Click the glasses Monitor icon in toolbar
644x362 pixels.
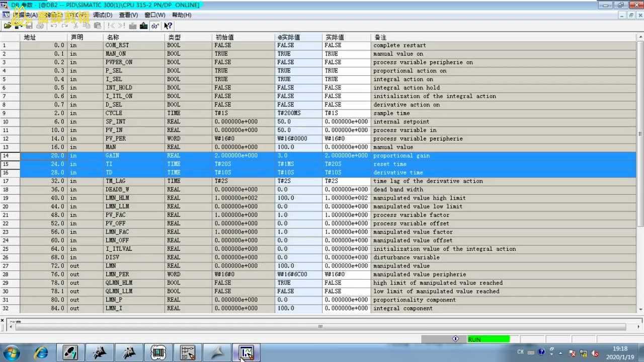[155, 26]
